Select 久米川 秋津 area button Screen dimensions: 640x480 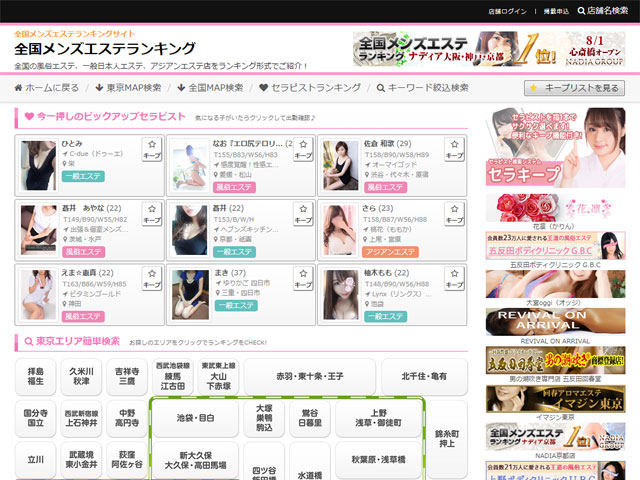click(81, 376)
